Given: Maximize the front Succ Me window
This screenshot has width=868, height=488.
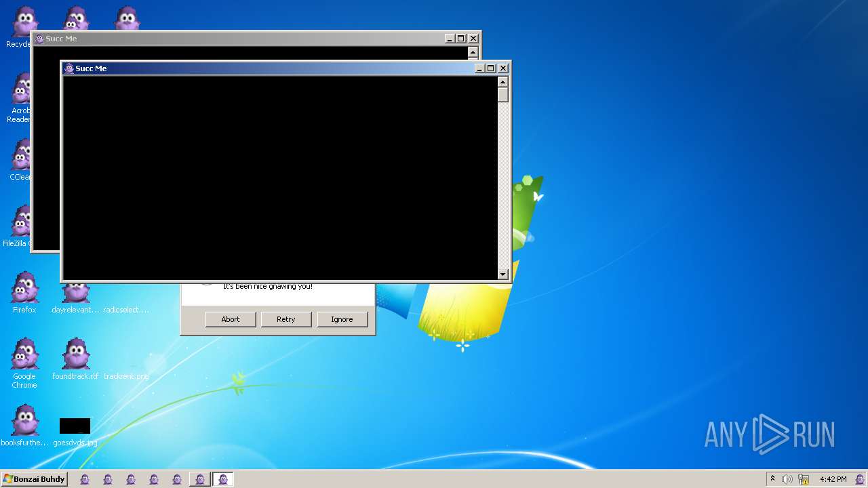Looking at the screenshot, I should click(x=490, y=68).
